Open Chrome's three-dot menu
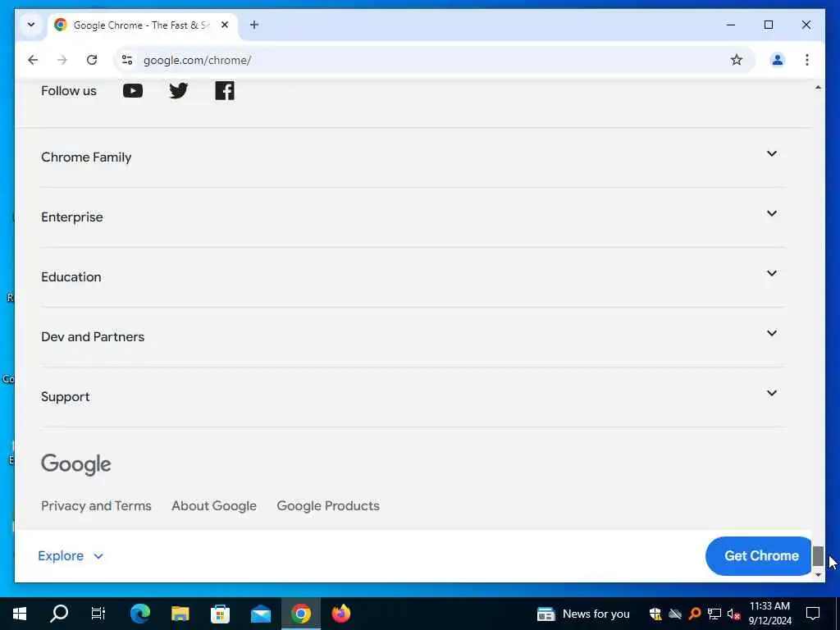The width and height of the screenshot is (840, 630). (807, 60)
